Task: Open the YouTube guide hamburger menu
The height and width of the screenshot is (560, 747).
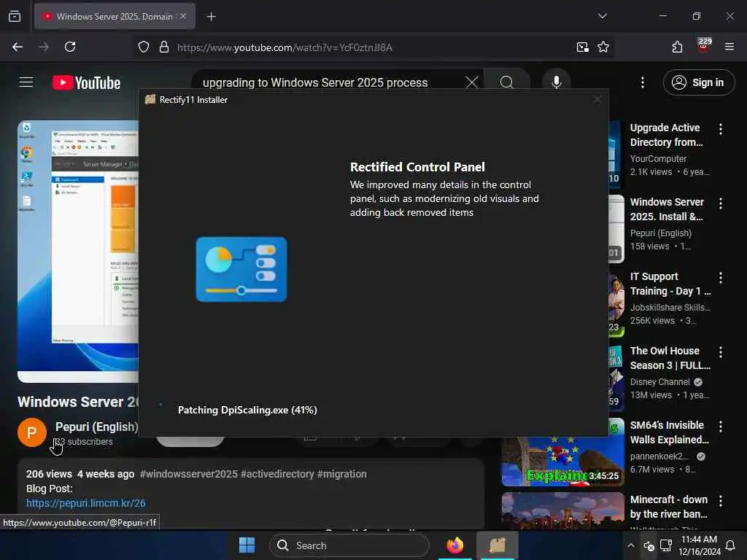Action: [26, 82]
